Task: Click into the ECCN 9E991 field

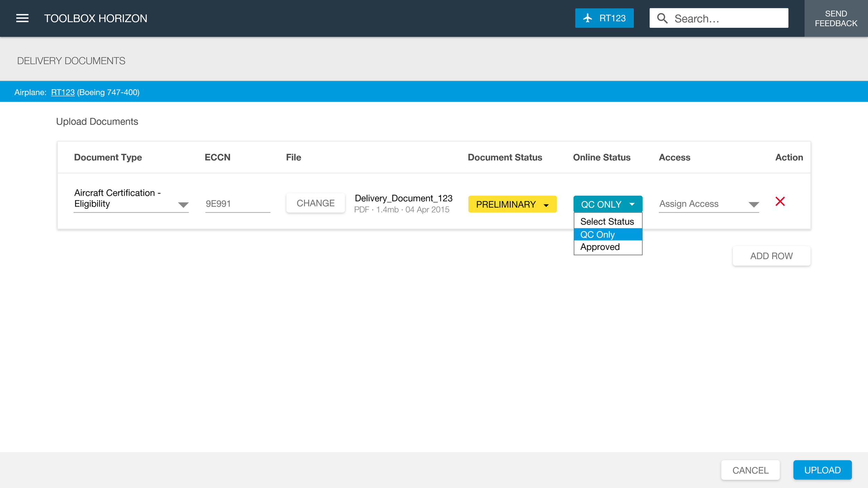Action: [237, 204]
